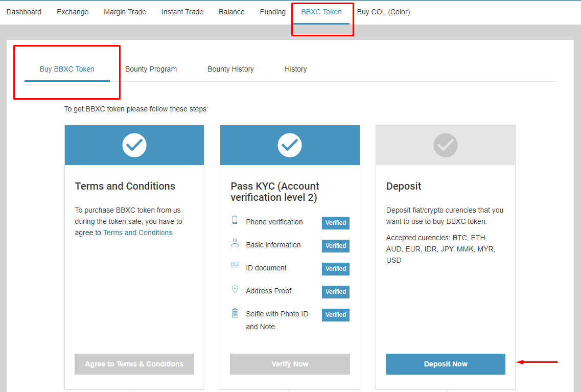Image resolution: width=581 pixels, height=392 pixels.
Task: Click Agree to Terms & Conditions button
Action: (134, 364)
